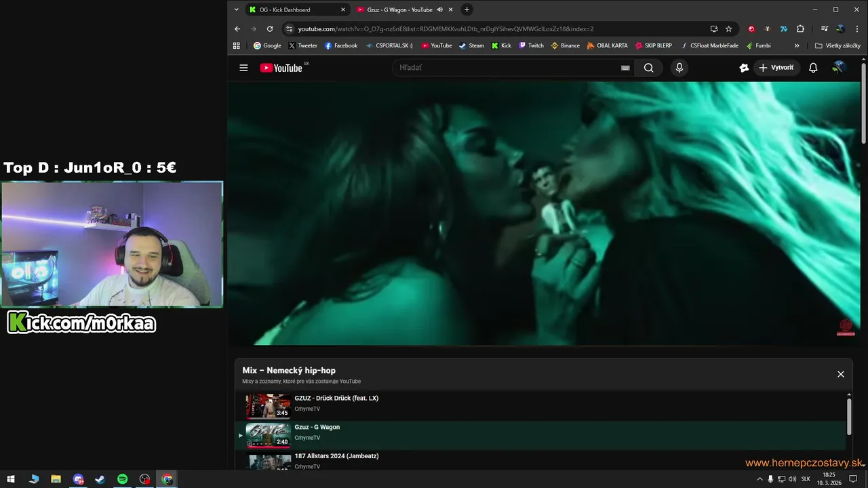Click the YouTube page vertical scrollbar
Screen dimensions: 868x488
point(863,103)
